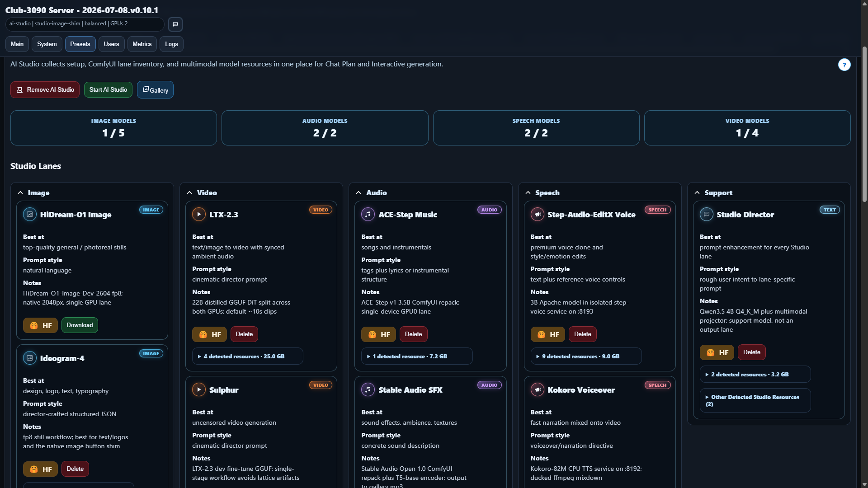Viewport: 868px width, 488px height.
Task: Delete the Ideogram-4 model
Action: click(75, 469)
